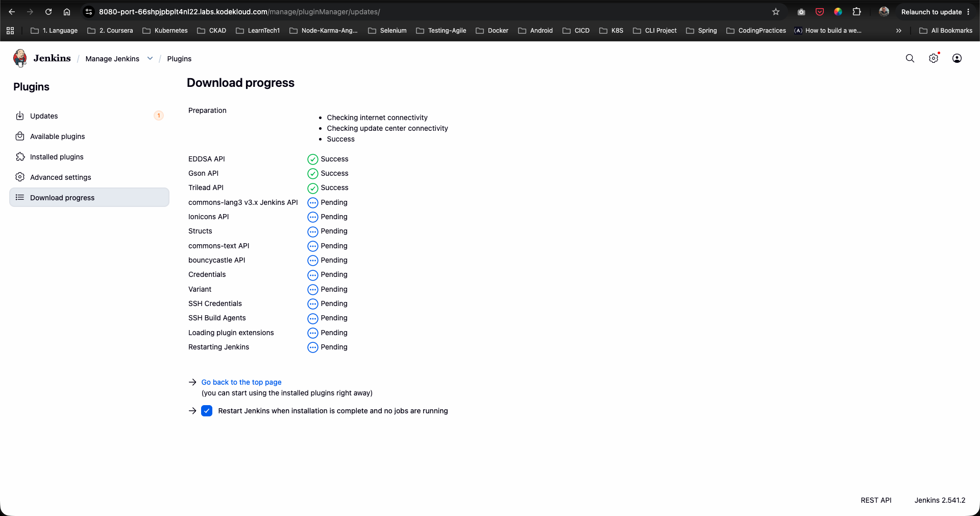Viewport: 980px width, 516px height.
Task: Click Jenkins 2.541.2 version footer button
Action: (940, 500)
